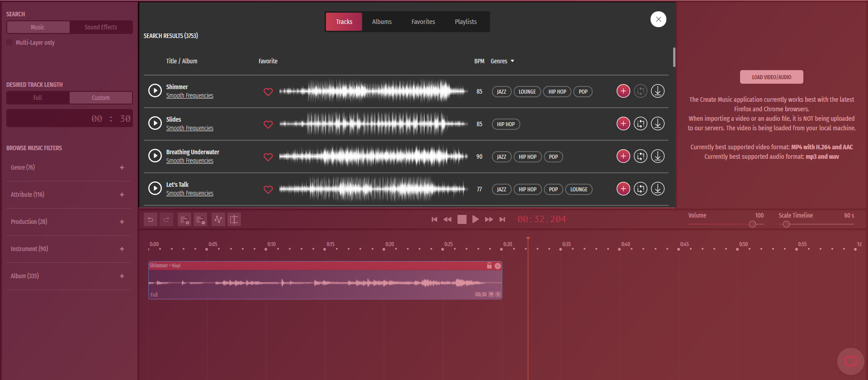Click the search results vertical scrollbar
Viewport: 868px width, 380px height.
click(674, 57)
